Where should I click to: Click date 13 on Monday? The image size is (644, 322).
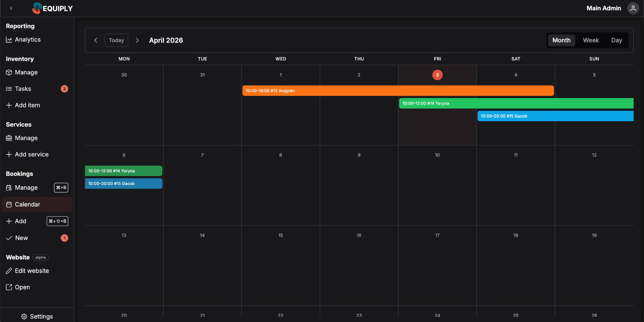[124, 235]
